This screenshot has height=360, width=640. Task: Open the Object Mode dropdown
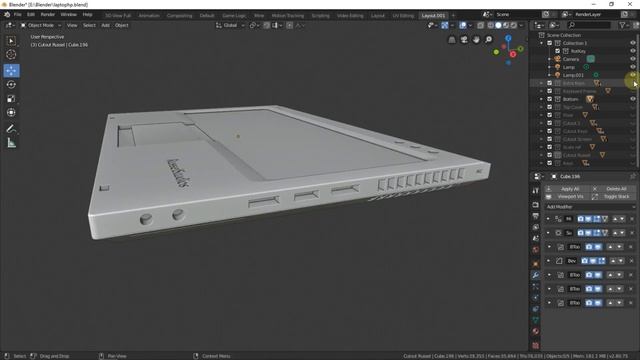point(41,25)
